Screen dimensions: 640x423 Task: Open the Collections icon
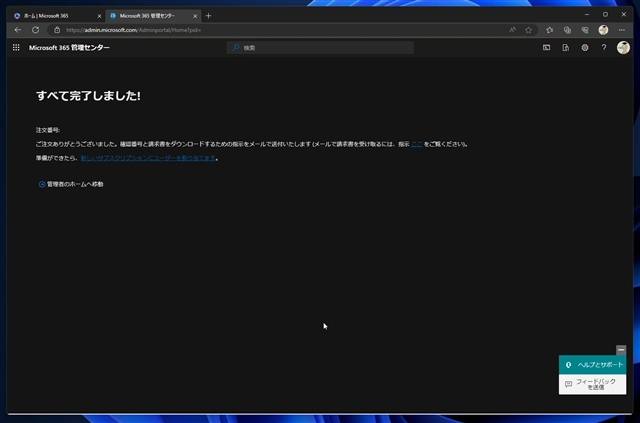click(567, 30)
